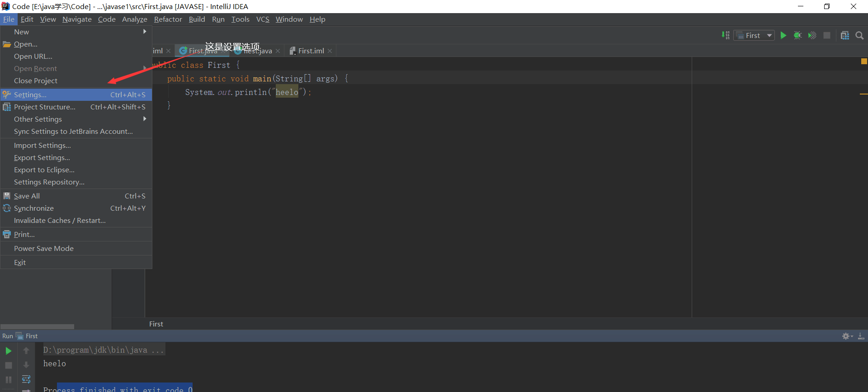
Task: Select Close Project
Action: (76, 80)
